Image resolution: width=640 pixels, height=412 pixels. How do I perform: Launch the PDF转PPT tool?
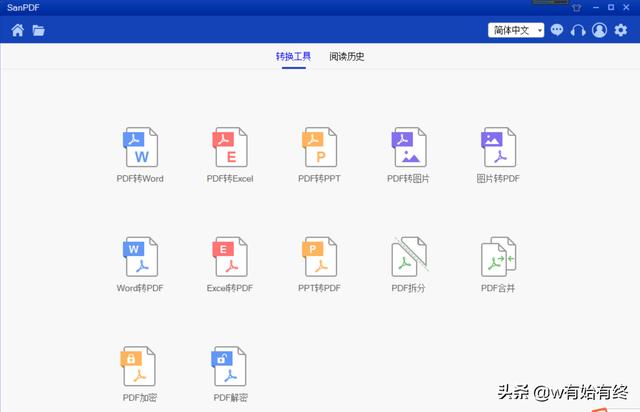point(320,148)
